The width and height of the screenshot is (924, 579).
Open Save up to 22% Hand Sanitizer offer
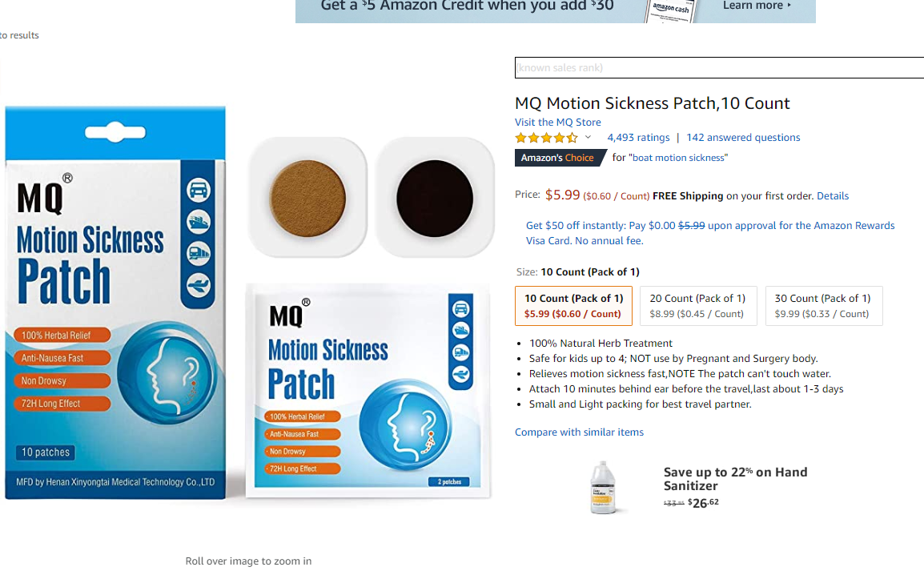[735, 479]
